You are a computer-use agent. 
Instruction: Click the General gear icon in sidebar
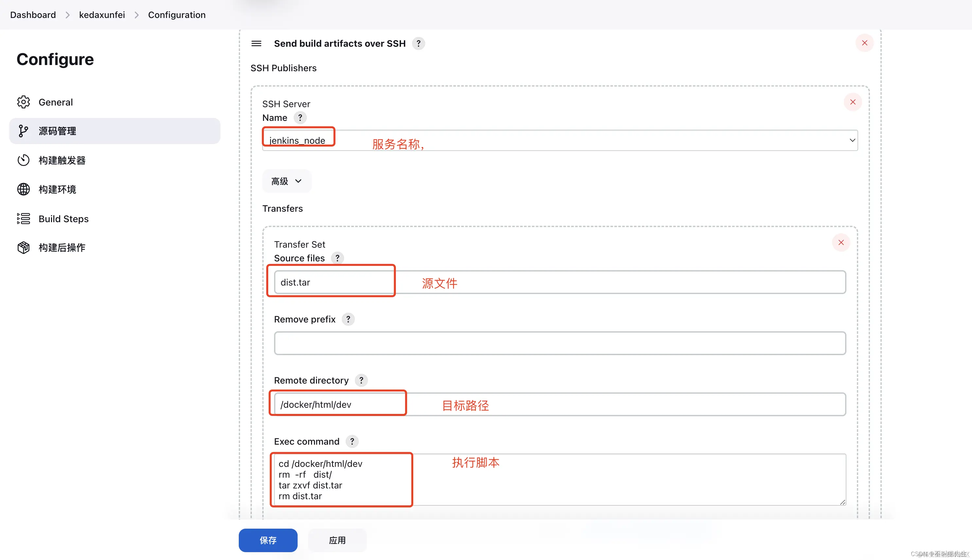[23, 102]
